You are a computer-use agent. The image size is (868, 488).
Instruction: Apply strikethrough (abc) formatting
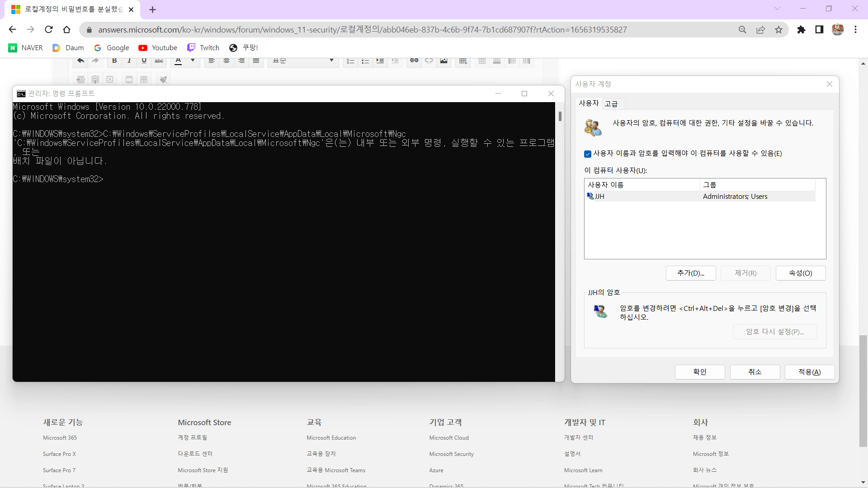tap(159, 61)
